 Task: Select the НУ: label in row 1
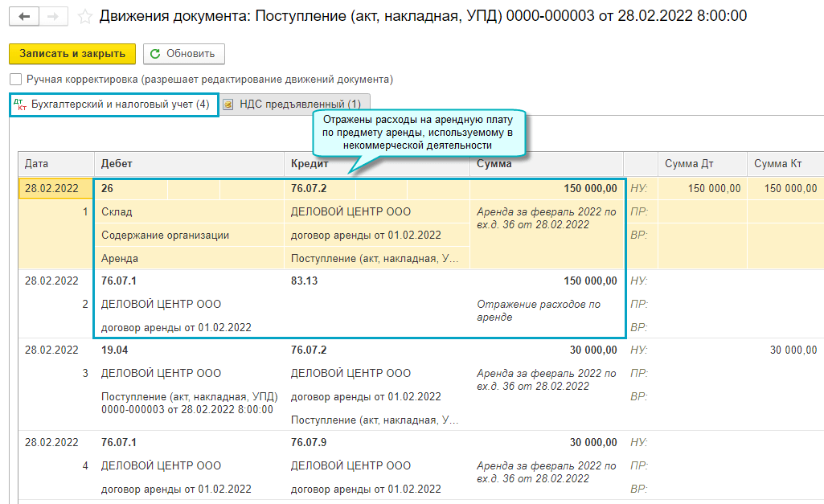[638, 188]
